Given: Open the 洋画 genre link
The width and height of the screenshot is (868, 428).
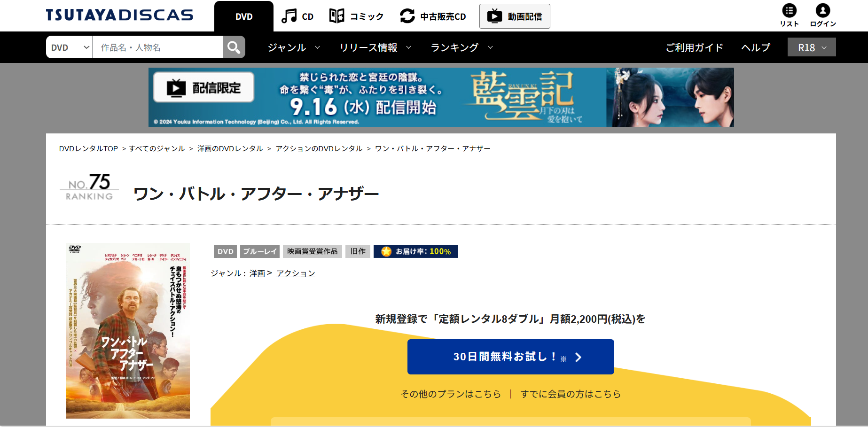Looking at the screenshot, I should (257, 273).
